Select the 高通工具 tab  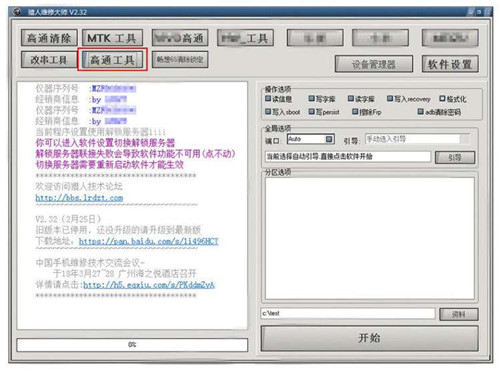click(112, 60)
